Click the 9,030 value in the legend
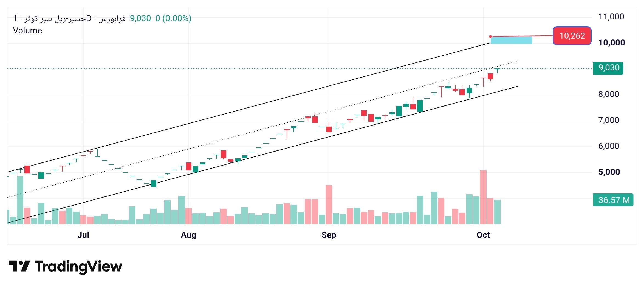 click(140, 18)
